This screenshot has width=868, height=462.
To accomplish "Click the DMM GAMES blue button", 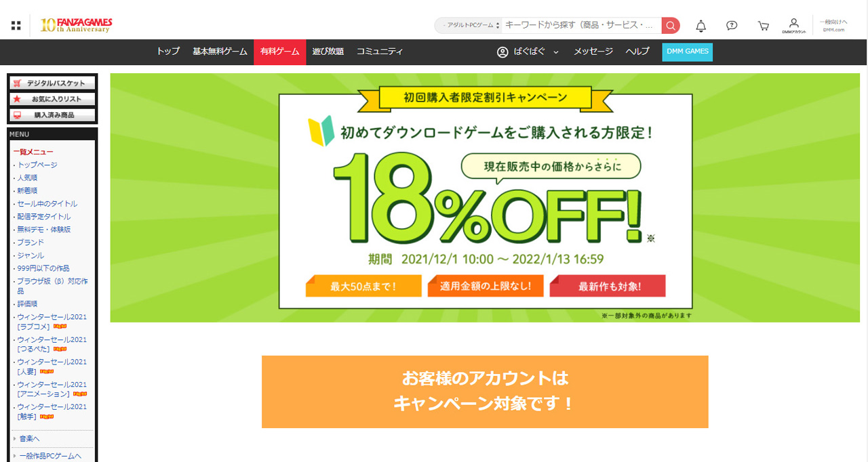I will pos(687,52).
